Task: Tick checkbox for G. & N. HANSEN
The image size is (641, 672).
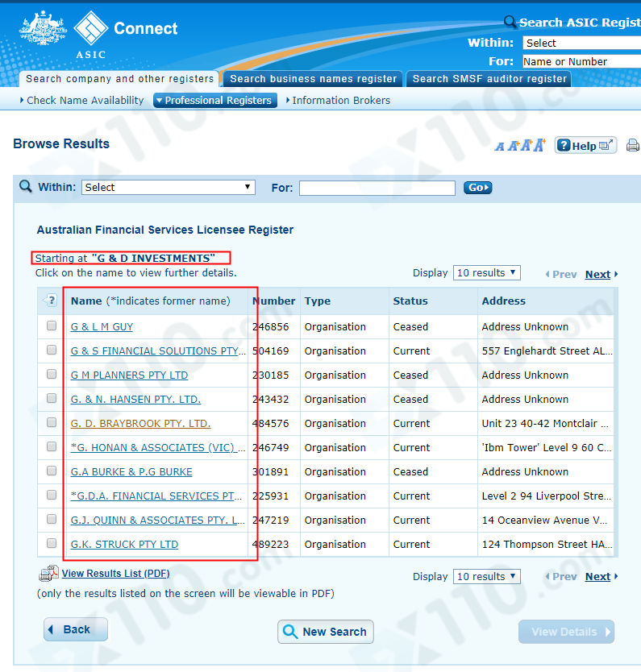Action: tap(52, 398)
